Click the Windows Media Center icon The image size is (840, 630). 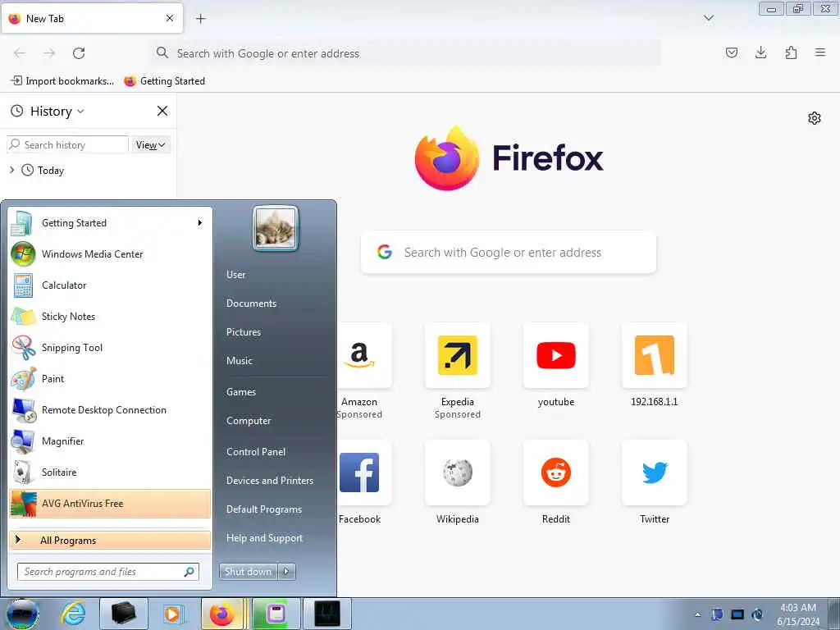[x=23, y=254]
